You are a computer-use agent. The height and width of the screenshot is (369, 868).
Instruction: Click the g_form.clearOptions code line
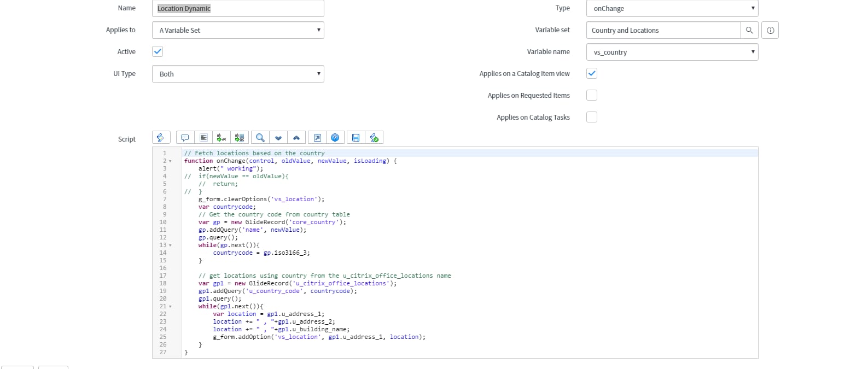point(261,199)
